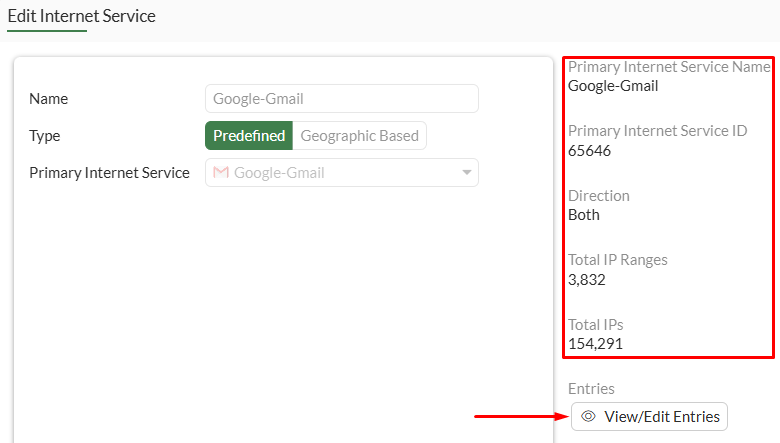Click the Total IP Ranges value 3,832
The height and width of the screenshot is (443, 780).
pos(587,280)
